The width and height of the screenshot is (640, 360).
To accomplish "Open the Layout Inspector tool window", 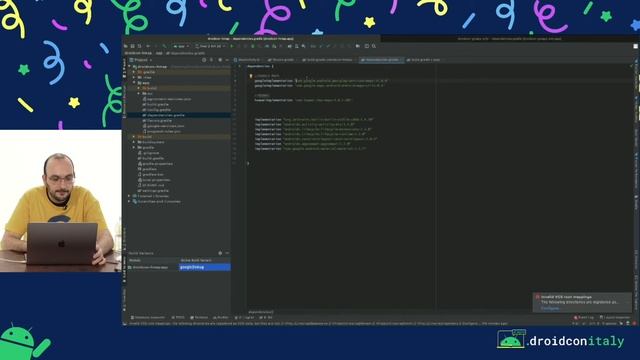I will [615, 317].
